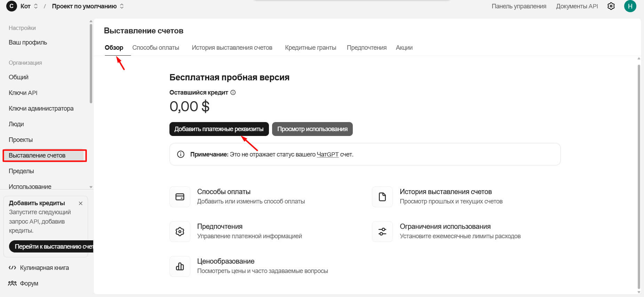The image size is (644, 297).
Task: Open Использование in sidebar
Action: tap(30, 186)
